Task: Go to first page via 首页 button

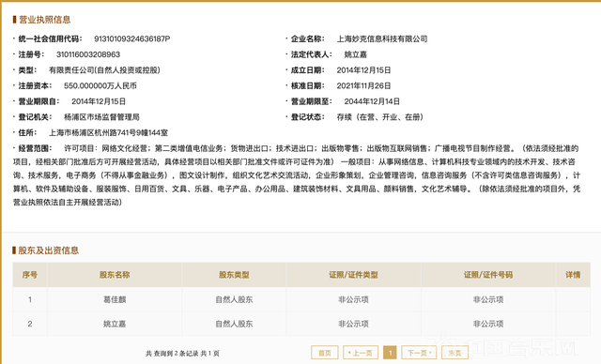Action: tap(325, 353)
